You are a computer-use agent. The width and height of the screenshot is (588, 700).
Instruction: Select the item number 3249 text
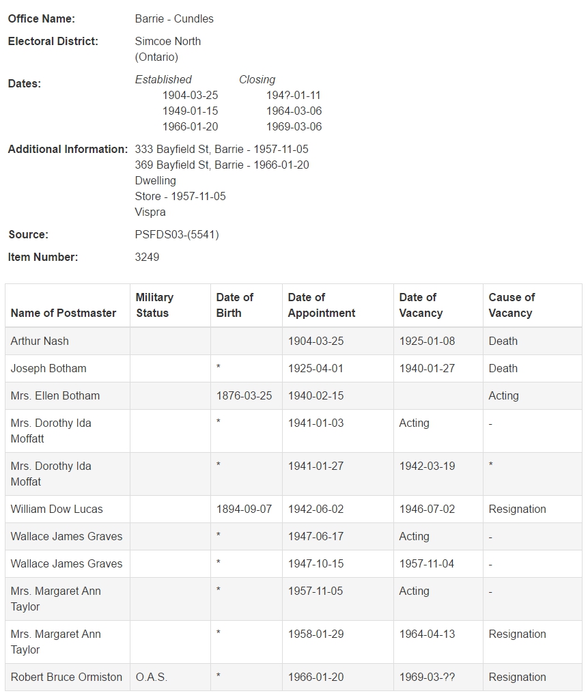tap(147, 257)
